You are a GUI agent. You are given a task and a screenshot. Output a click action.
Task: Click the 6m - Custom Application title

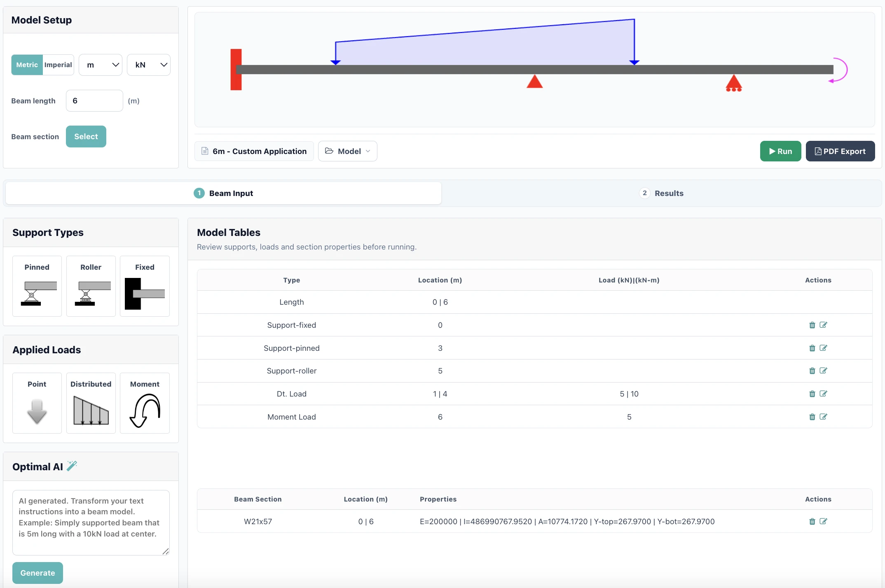click(x=254, y=151)
